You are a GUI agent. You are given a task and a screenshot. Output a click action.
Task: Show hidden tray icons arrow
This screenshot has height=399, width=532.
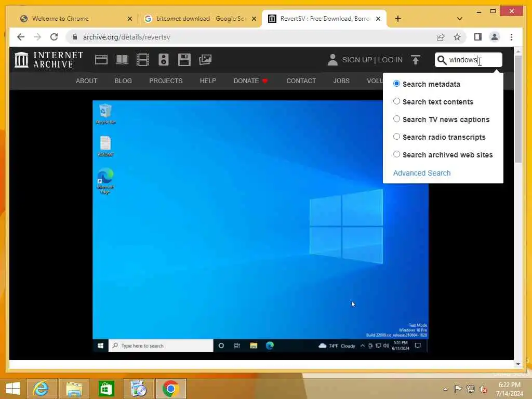click(445, 389)
